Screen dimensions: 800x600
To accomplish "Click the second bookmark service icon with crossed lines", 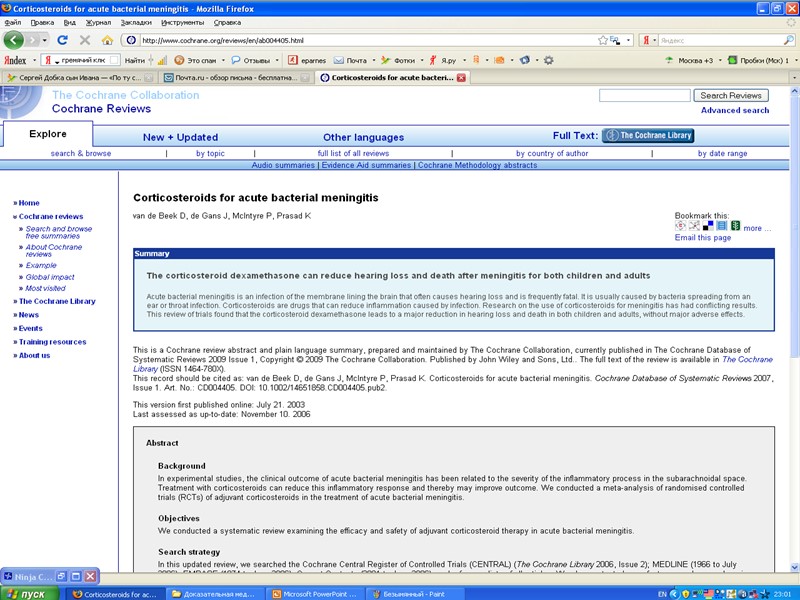I will 694,226.
